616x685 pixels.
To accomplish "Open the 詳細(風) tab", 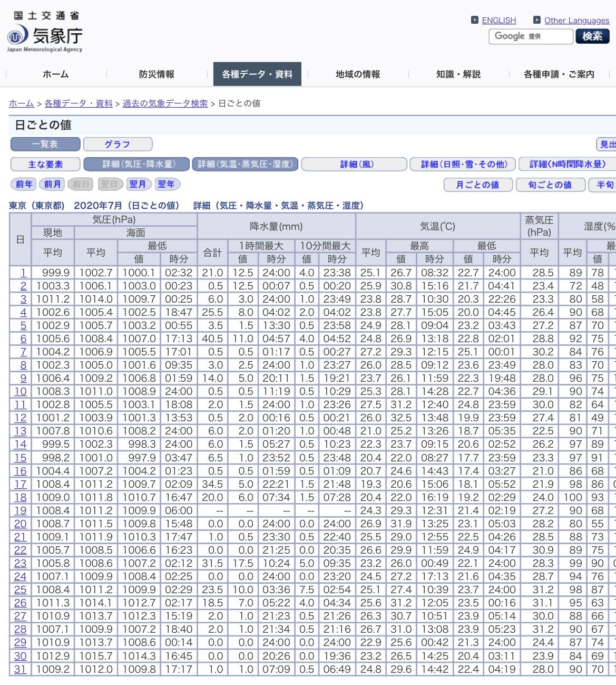I will point(354,165).
